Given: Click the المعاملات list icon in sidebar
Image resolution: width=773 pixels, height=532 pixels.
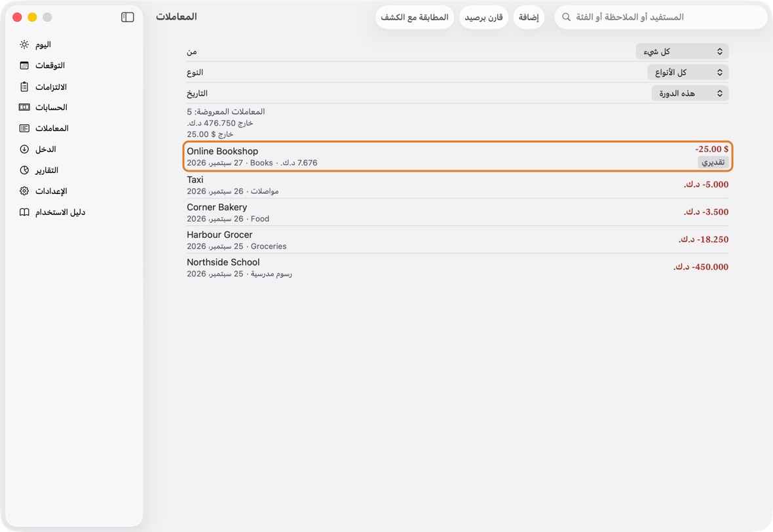Looking at the screenshot, I should pos(24,128).
